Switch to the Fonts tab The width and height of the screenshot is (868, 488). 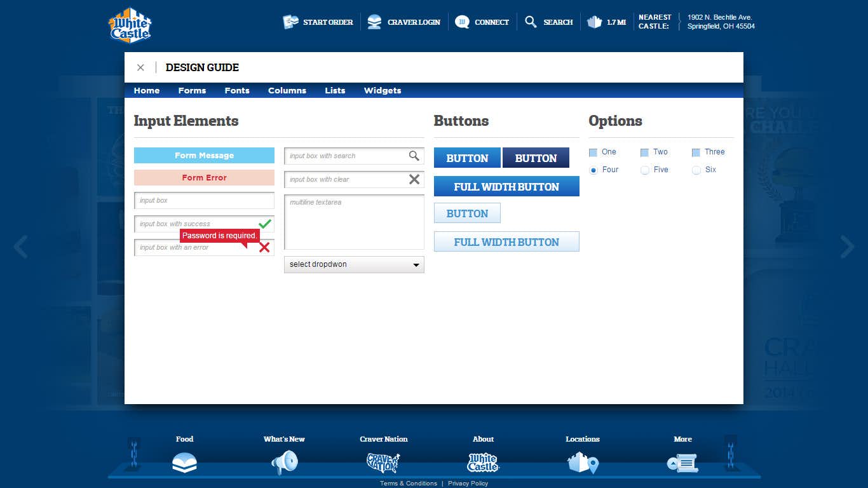click(237, 91)
